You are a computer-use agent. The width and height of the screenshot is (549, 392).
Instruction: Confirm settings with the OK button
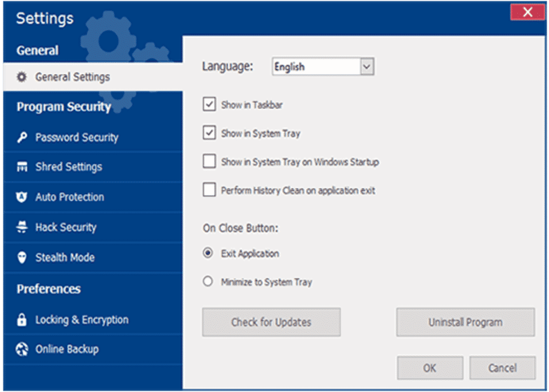[430, 368]
